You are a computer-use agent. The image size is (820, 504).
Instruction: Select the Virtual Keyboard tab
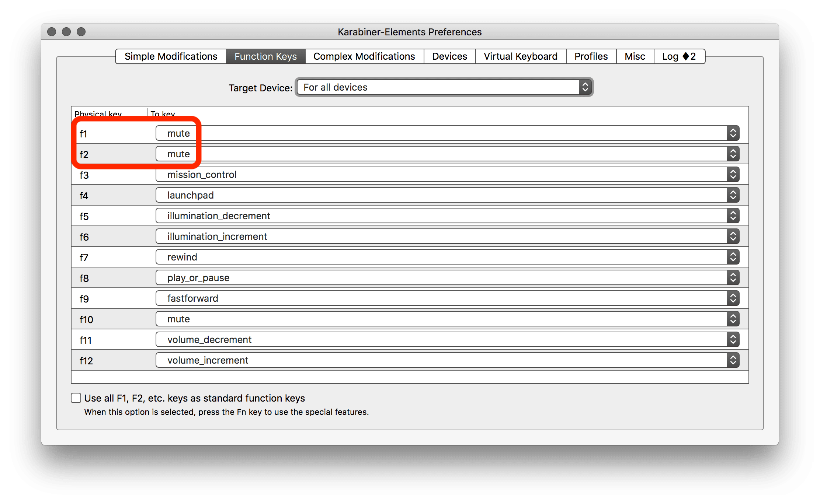tap(520, 56)
